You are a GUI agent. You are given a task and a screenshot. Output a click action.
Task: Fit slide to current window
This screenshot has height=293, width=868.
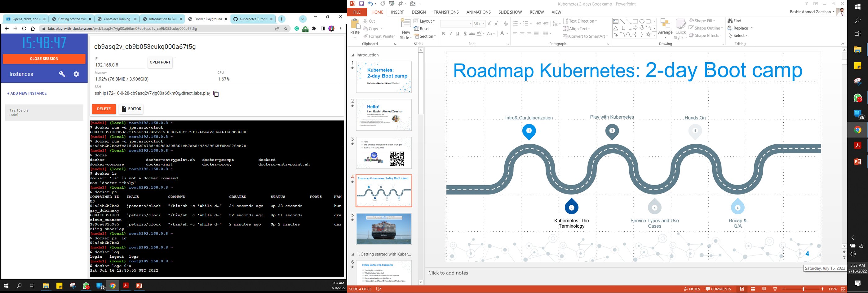pos(844,289)
